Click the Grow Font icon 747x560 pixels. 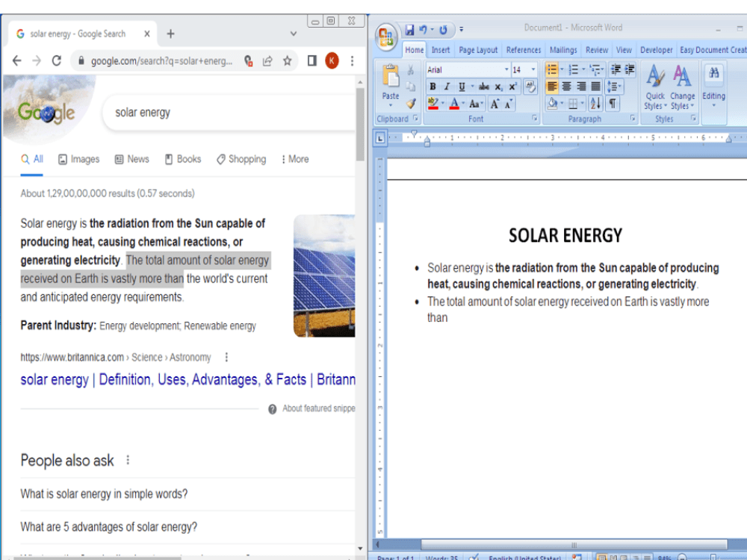click(x=495, y=104)
